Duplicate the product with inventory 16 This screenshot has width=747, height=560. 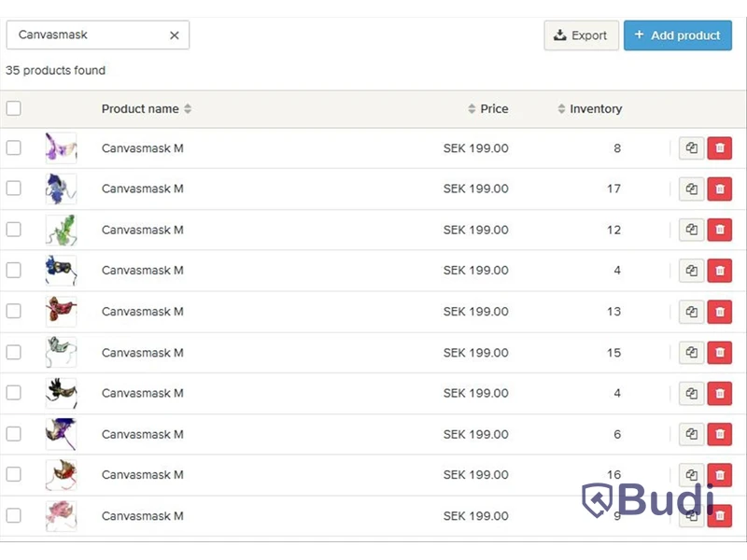click(x=691, y=475)
